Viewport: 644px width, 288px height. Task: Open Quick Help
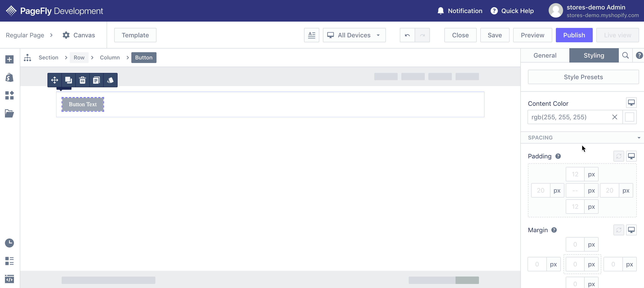click(x=512, y=11)
